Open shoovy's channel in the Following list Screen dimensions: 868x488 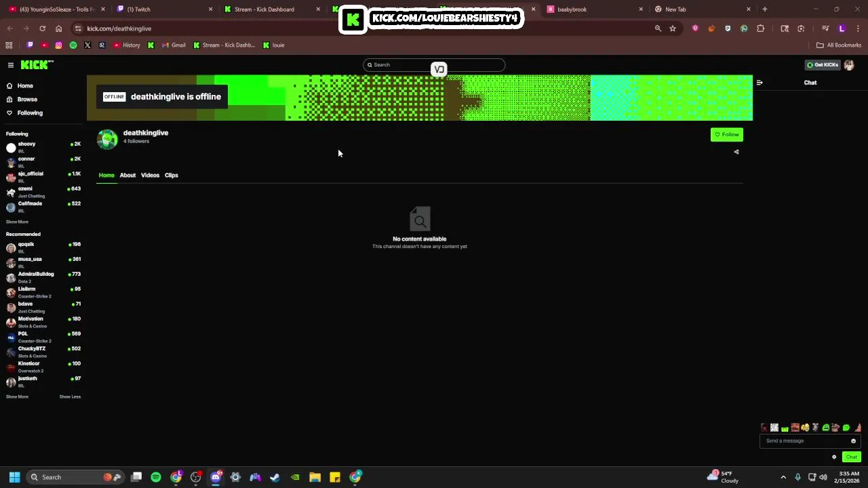(43, 147)
